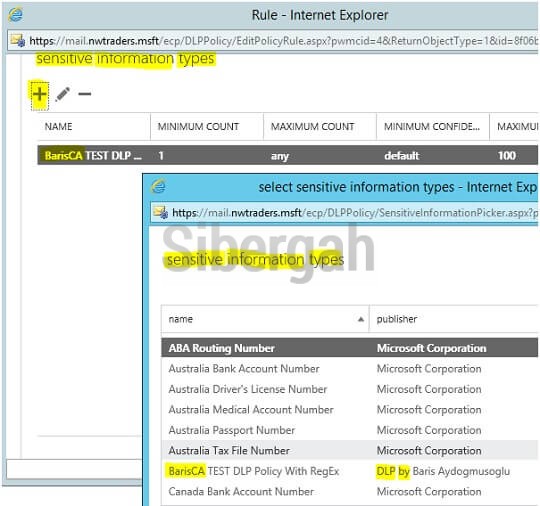Select ABA Routing Number row
Viewport: 540px width, 506px height.
(350, 348)
